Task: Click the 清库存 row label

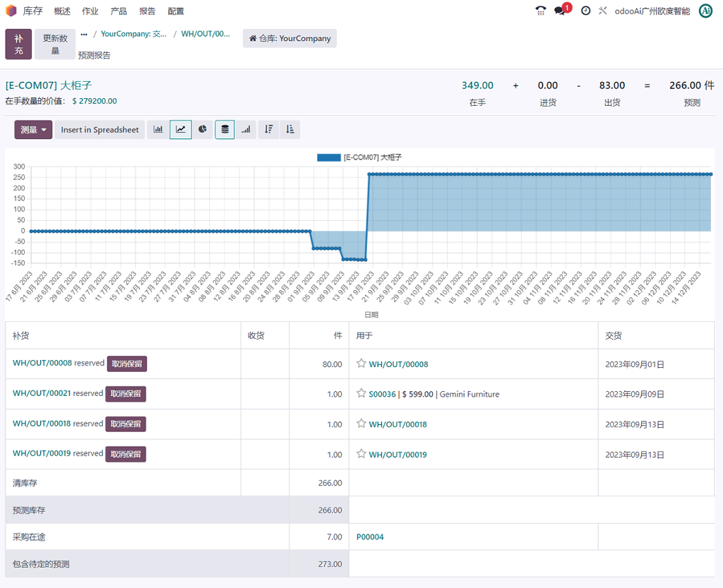Action: click(25, 484)
